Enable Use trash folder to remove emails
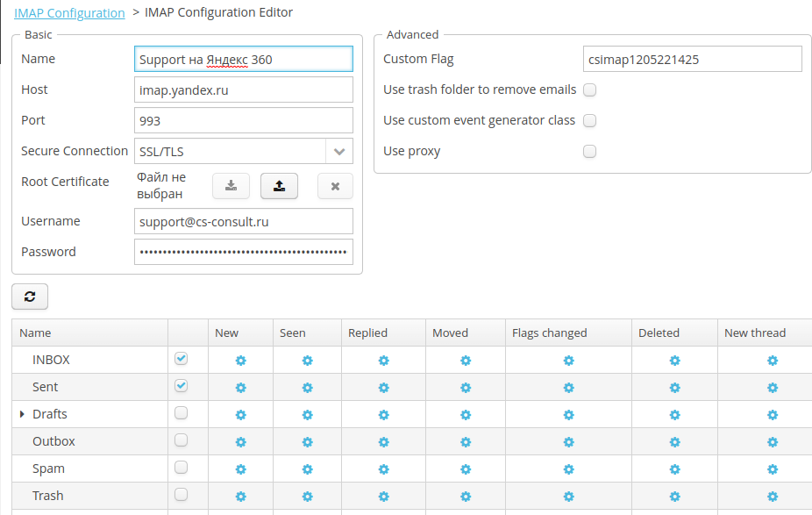 tap(590, 89)
